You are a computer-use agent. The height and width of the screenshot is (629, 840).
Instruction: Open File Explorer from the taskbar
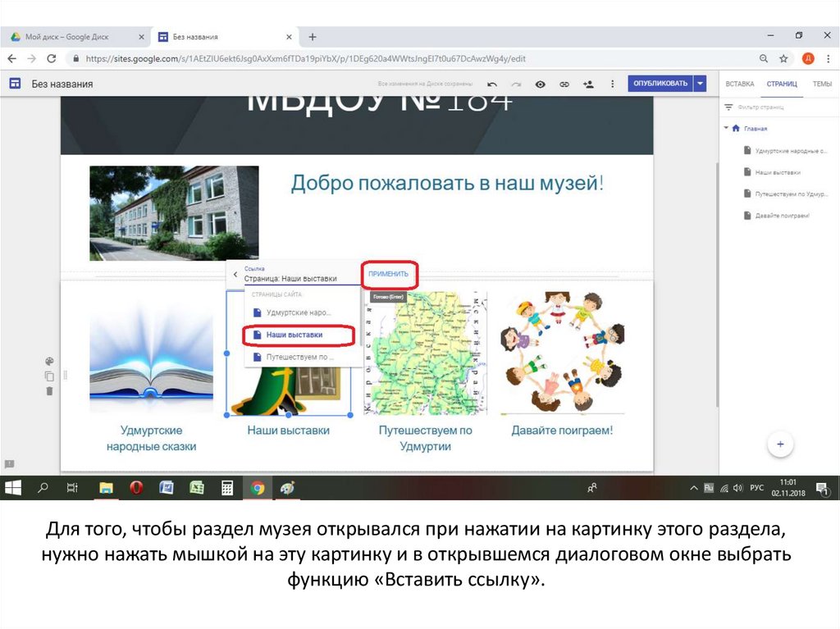click(106, 488)
